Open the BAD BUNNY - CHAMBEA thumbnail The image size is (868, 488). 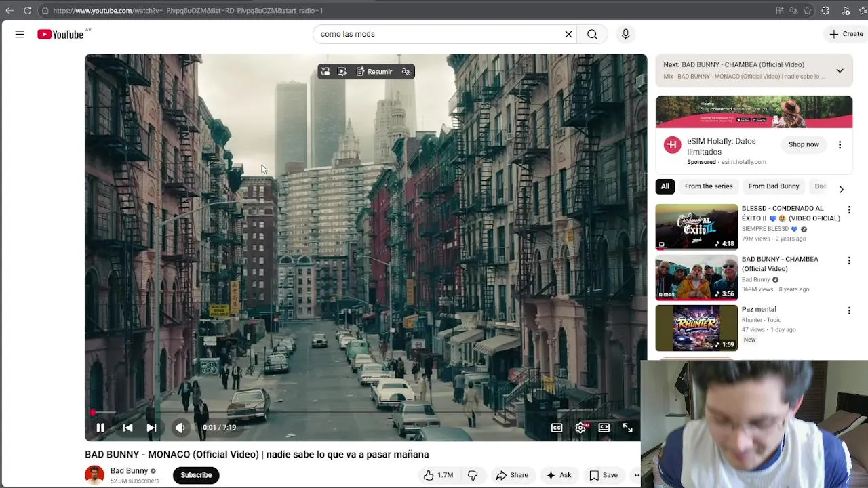coord(696,278)
